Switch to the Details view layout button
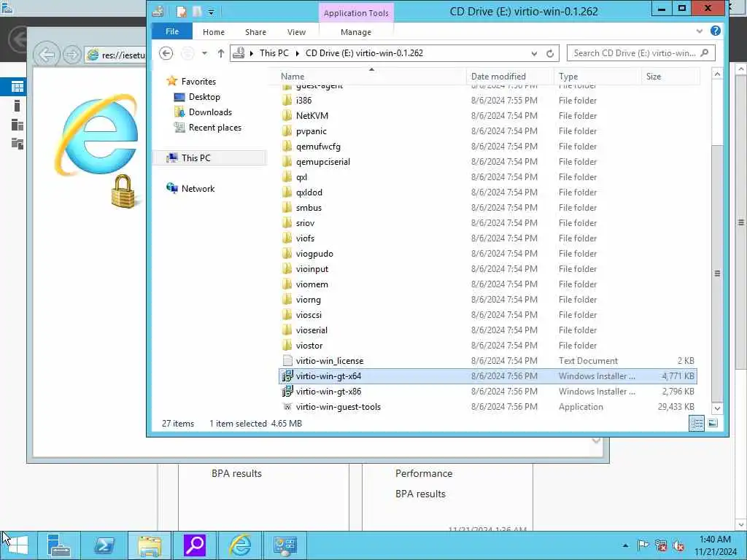The image size is (747, 560). [x=697, y=424]
